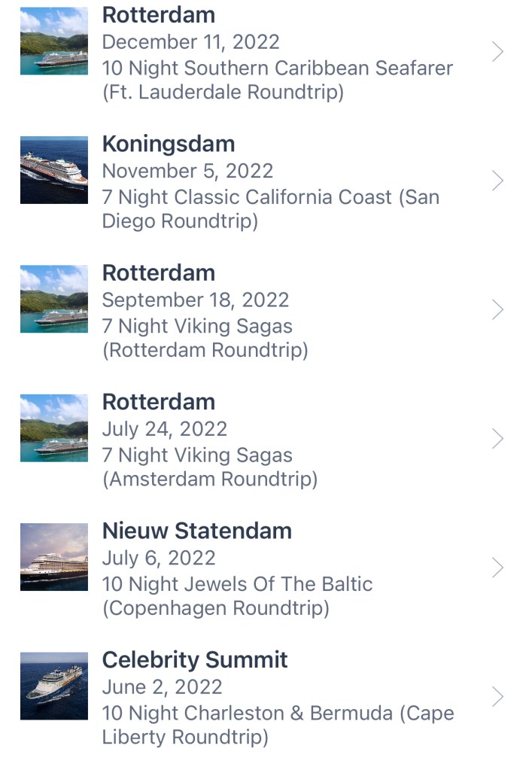Select the thumbnail for Rotterdam July 24 cruise
Image resolution: width=532 pixels, height=770 pixels.
[53, 428]
